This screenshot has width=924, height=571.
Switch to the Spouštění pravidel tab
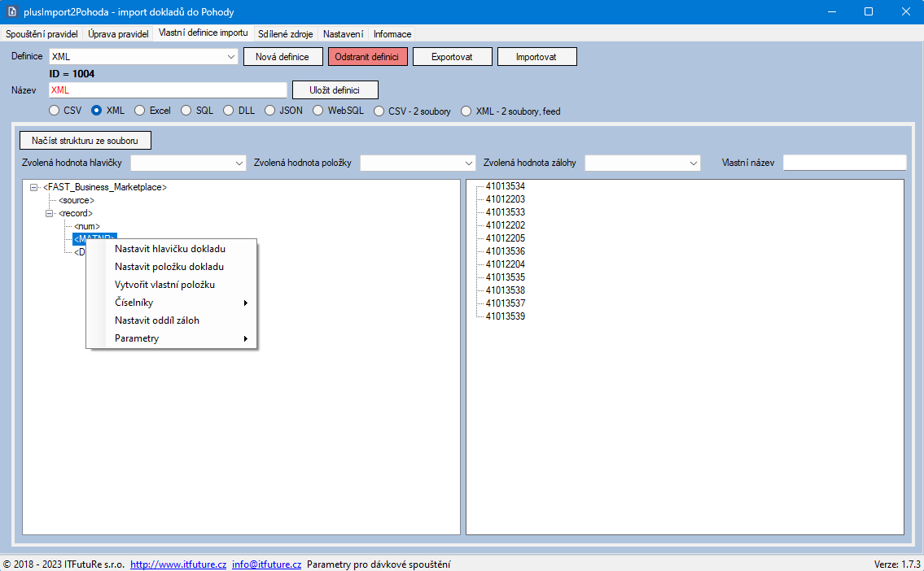click(x=42, y=34)
